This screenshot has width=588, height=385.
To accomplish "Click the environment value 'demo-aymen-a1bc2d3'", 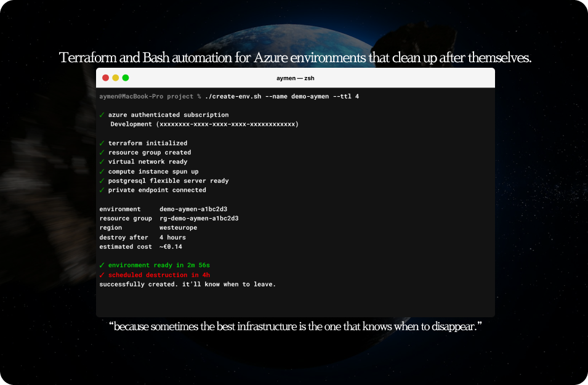I will (x=193, y=209).
